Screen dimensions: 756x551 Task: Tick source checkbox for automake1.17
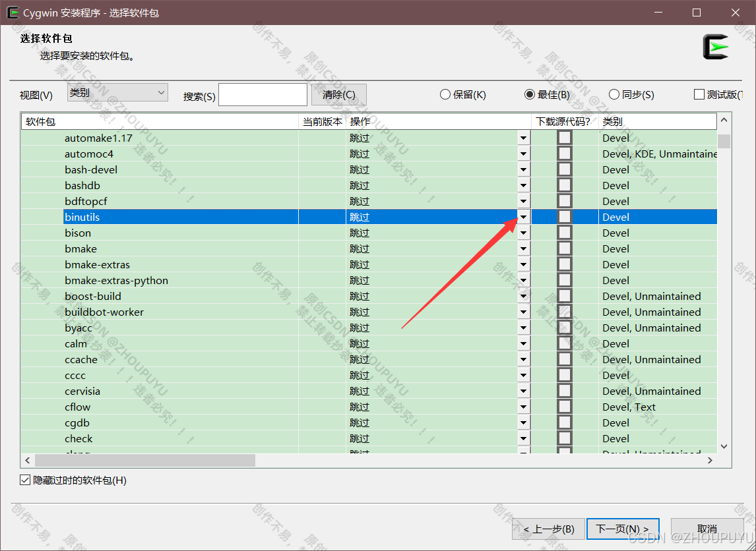click(x=564, y=138)
